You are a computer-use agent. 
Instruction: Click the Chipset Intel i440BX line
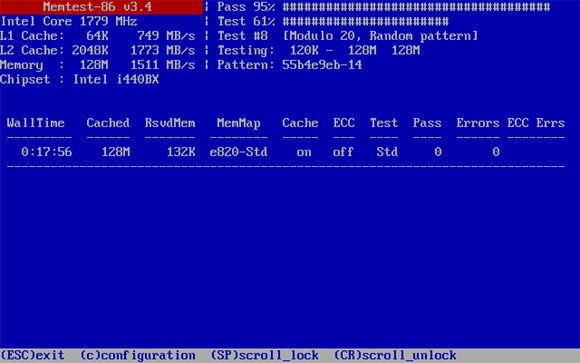[x=80, y=80]
